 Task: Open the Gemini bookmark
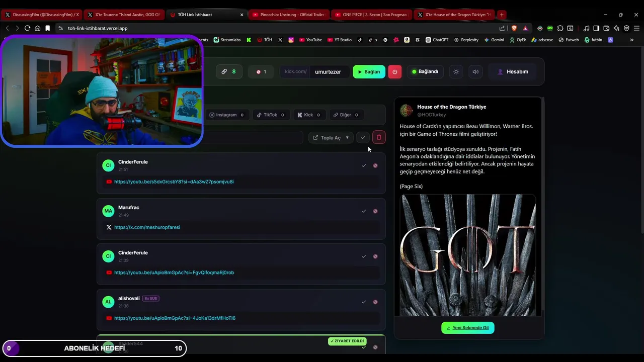coord(494,40)
